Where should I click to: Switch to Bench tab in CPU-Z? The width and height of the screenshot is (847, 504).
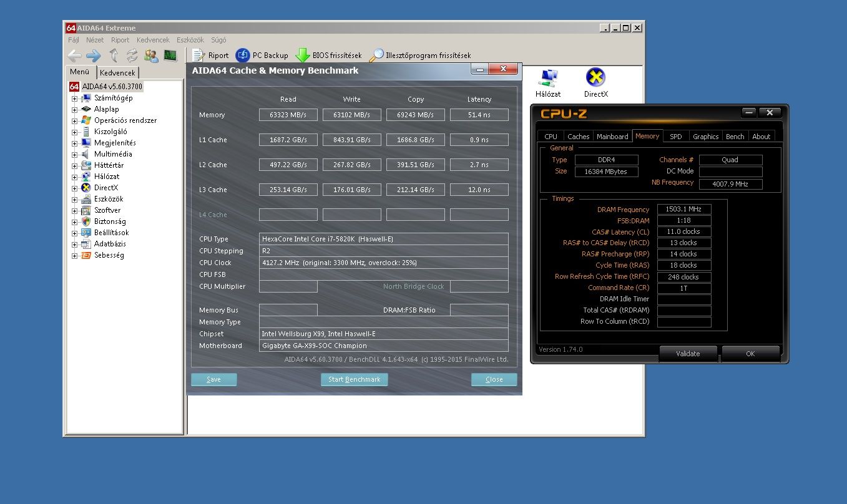(735, 136)
